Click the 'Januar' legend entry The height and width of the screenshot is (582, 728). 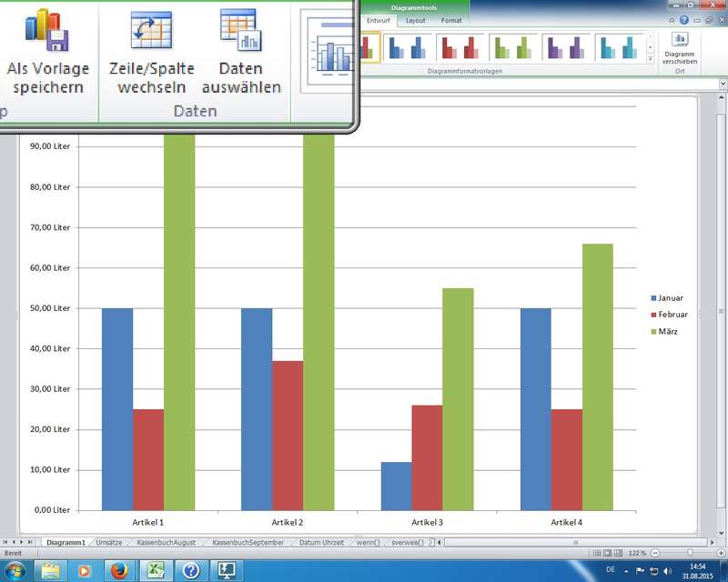(x=670, y=298)
